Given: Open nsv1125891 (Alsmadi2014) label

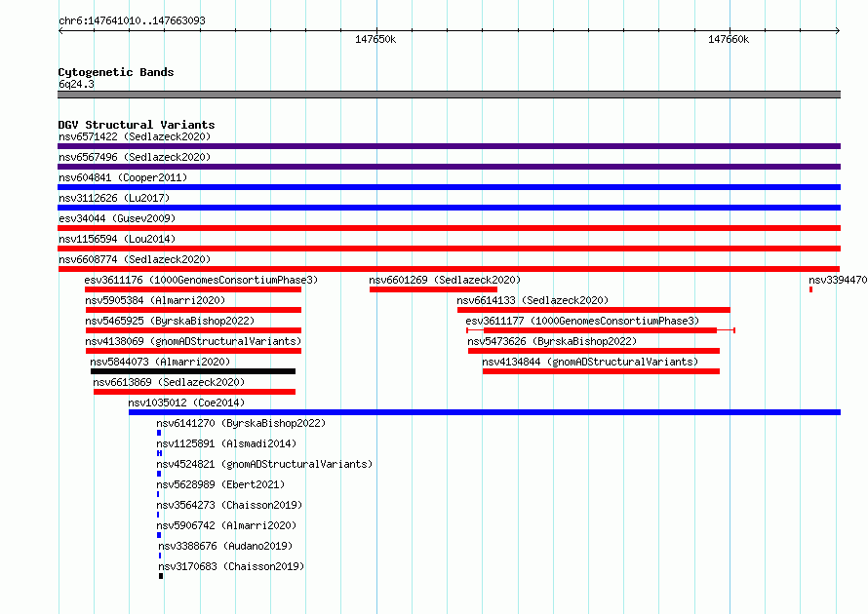Looking at the screenshot, I should click(226, 443).
